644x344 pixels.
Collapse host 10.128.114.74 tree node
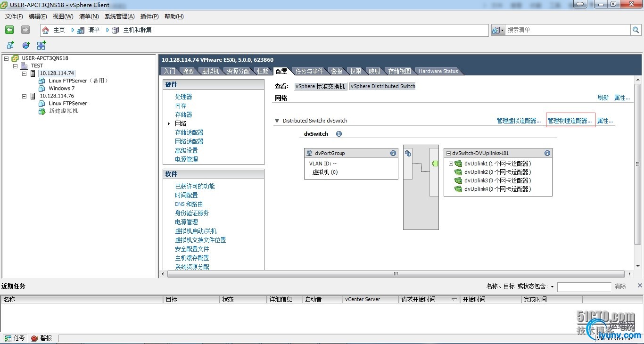point(25,74)
